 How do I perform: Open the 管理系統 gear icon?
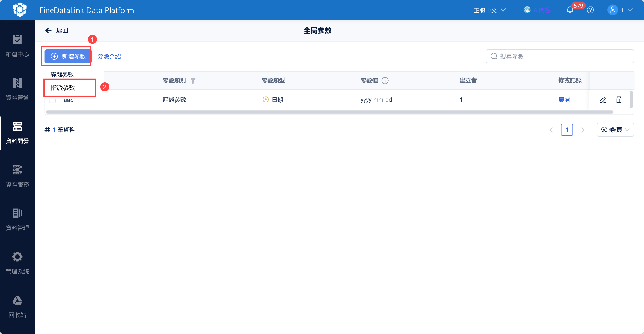pos(17,257)
